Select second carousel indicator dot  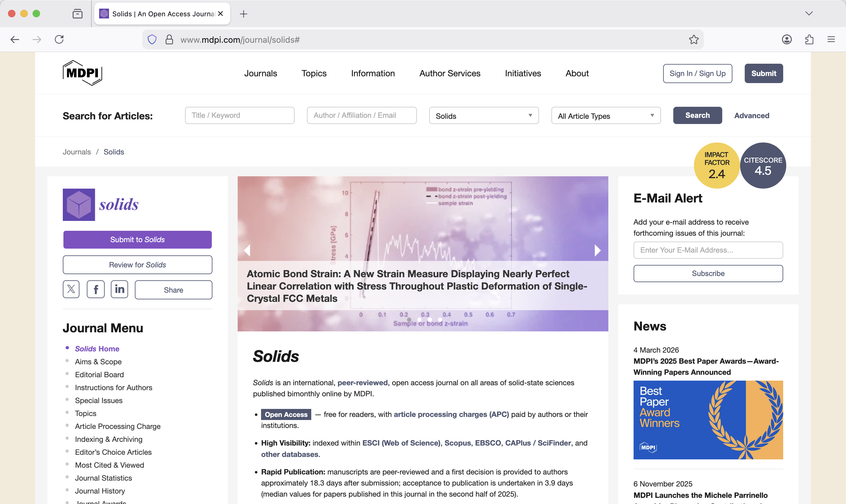(x=419, y=320)
